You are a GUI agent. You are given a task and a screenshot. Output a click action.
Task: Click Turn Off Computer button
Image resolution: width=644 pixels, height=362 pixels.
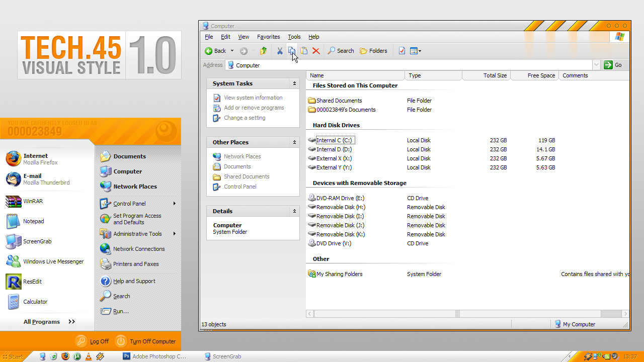146,341
